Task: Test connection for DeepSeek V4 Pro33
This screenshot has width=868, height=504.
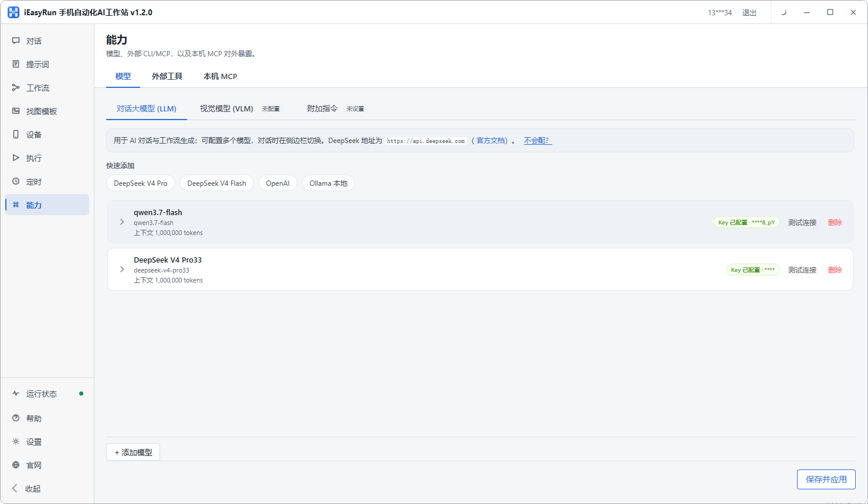Action: [802, 270]
